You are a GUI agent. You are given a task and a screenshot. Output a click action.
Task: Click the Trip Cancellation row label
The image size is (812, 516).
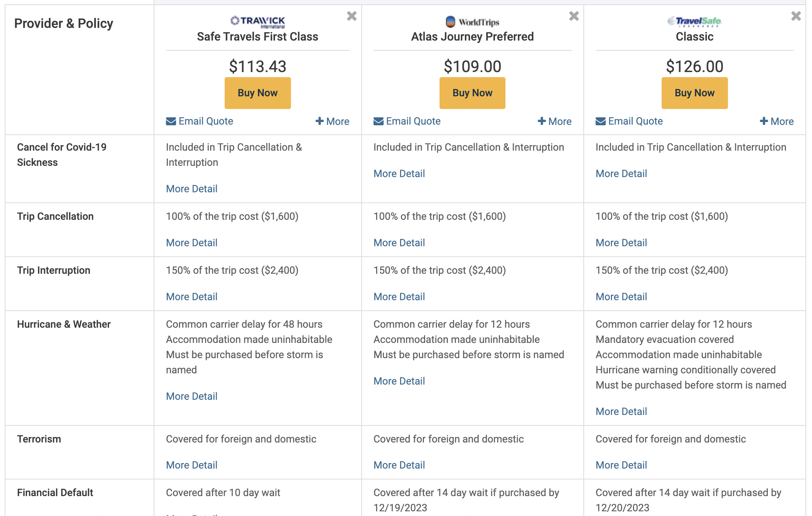pyautogui.click(x=55, y=216)
